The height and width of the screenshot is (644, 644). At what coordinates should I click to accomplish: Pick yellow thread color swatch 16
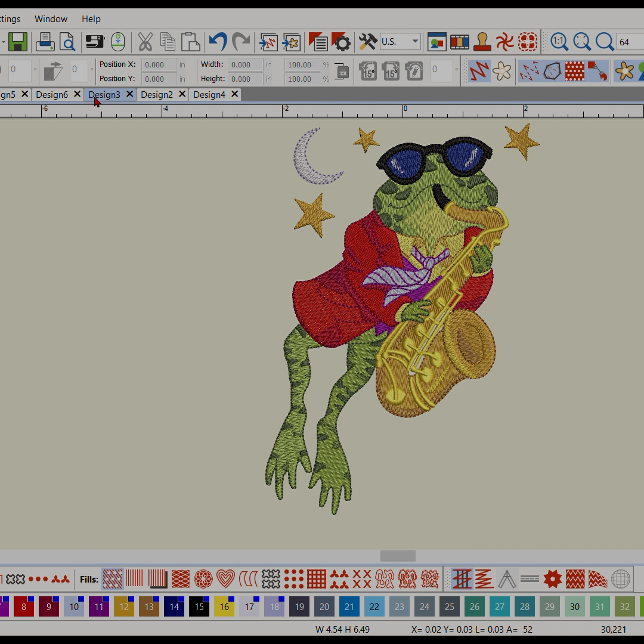click(224, 606)
